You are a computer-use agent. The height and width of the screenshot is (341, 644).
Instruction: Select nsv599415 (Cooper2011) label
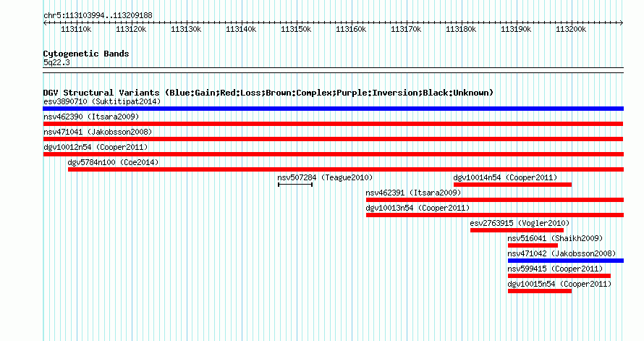coord(555,269)
